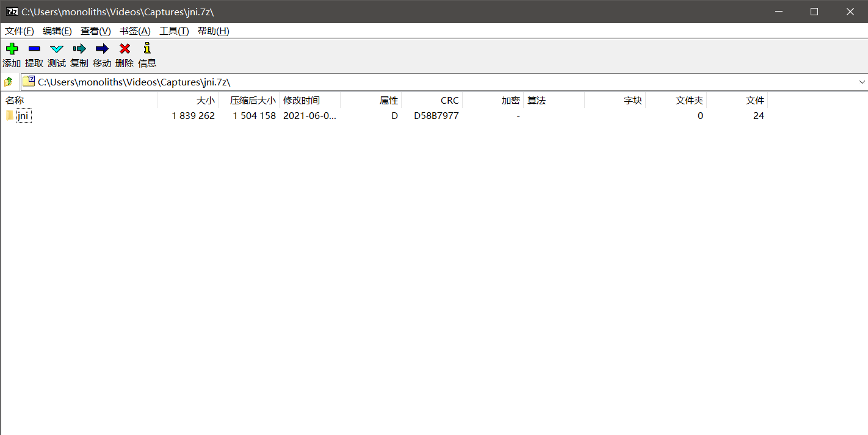Viewport: 868px width, 435px height.
Task: Click the archive icon in the address bar
Action: click(x=28, y=81)
